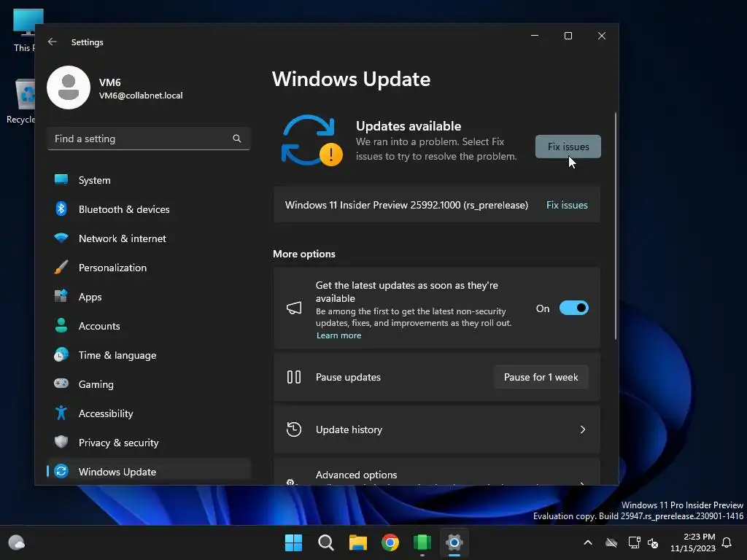747x560 pixels.
Task: Click the Privacy shield icon
Action: (x=61, y=442)
